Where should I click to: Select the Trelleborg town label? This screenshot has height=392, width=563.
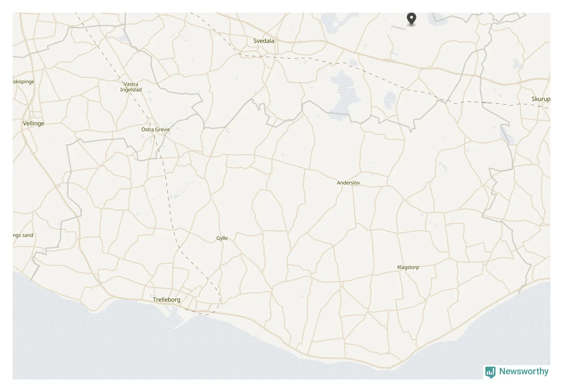[x=166, y=300]
